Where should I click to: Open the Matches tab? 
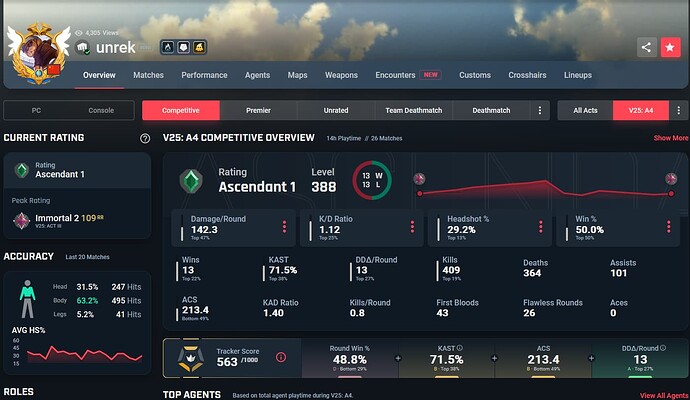click(x=148, y=75)
